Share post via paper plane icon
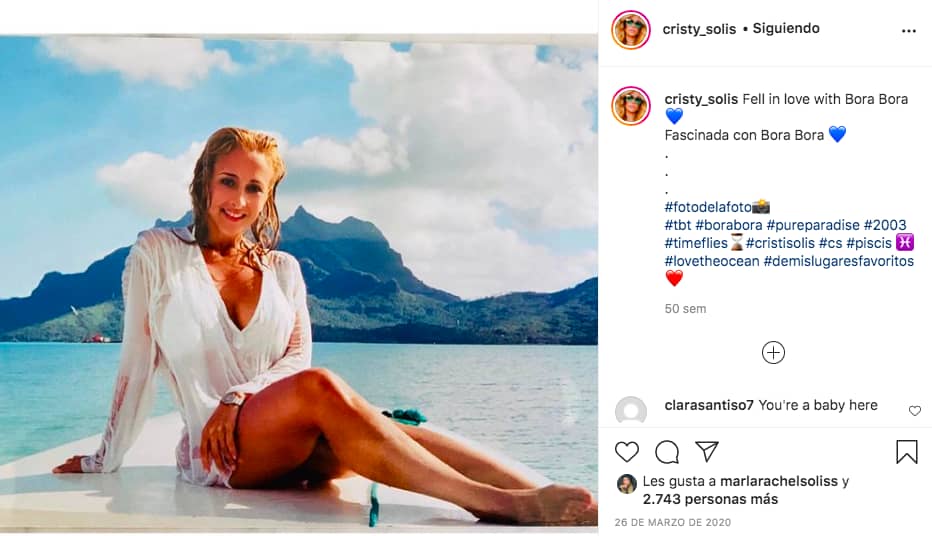Image resolution: width=932 pixels, height=536 pixels. (x=707, y=451)
